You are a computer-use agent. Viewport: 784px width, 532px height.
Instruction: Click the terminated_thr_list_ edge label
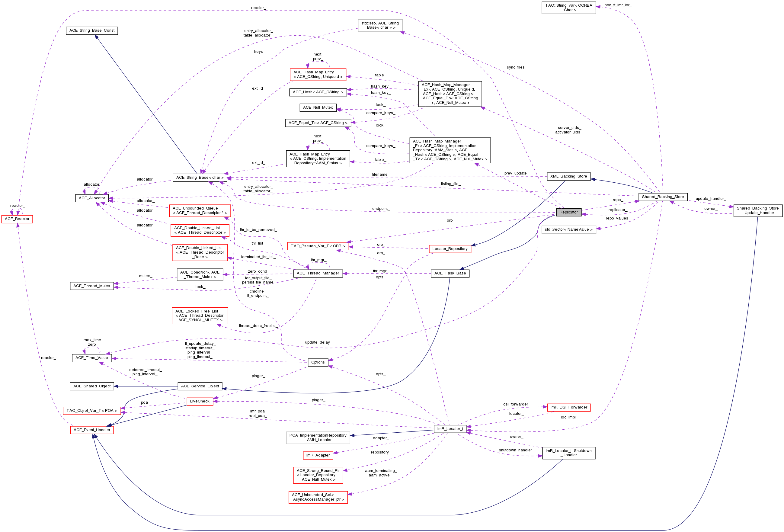point(258,257)
